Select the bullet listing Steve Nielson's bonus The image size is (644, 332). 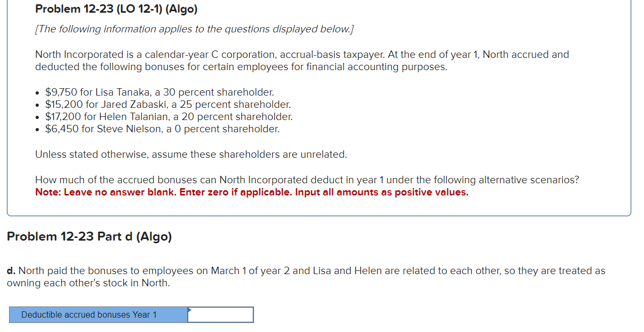[x=162, y=129]
